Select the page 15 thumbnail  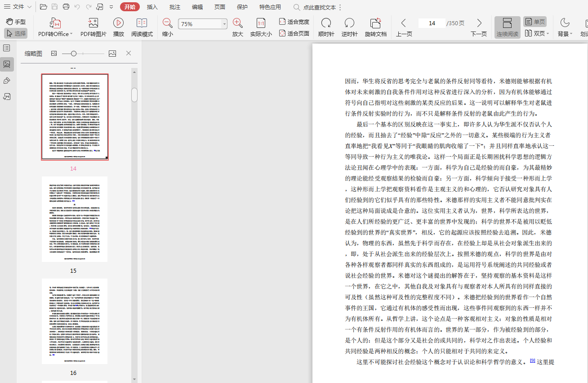(74, 219)
